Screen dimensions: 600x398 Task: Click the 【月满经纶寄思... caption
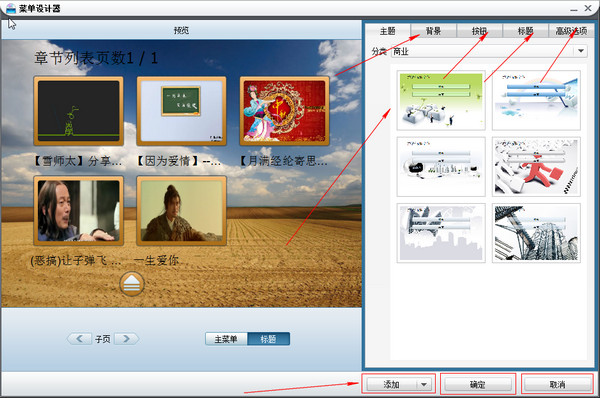283,161
